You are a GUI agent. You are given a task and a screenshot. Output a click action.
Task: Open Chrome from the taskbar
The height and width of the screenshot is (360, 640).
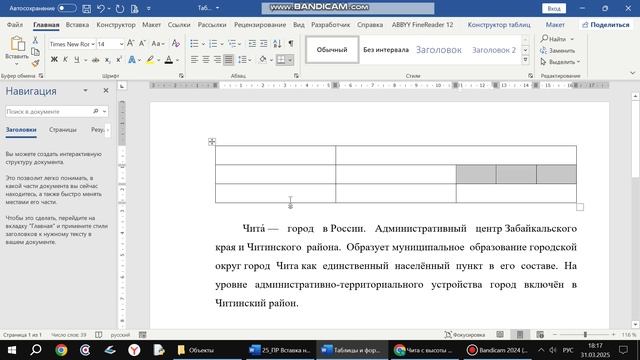click(x=61, y=350)
